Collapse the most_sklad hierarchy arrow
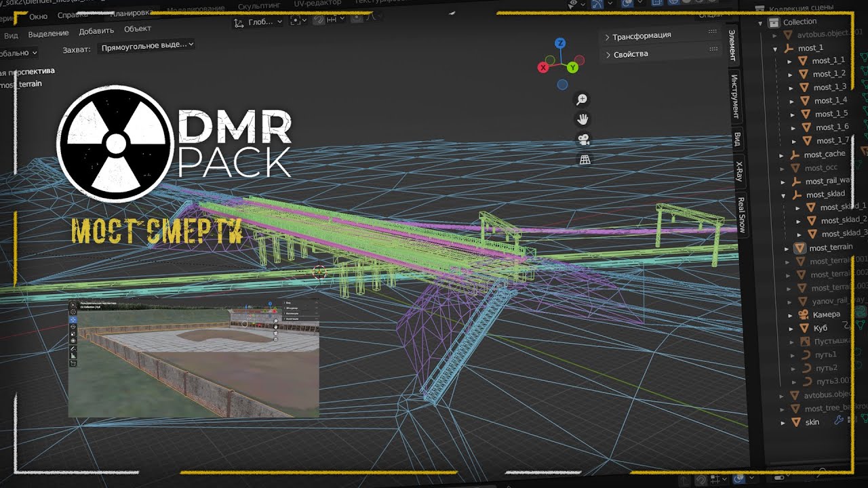The height and width of the screenshot is (488, 868). [783, 195]
